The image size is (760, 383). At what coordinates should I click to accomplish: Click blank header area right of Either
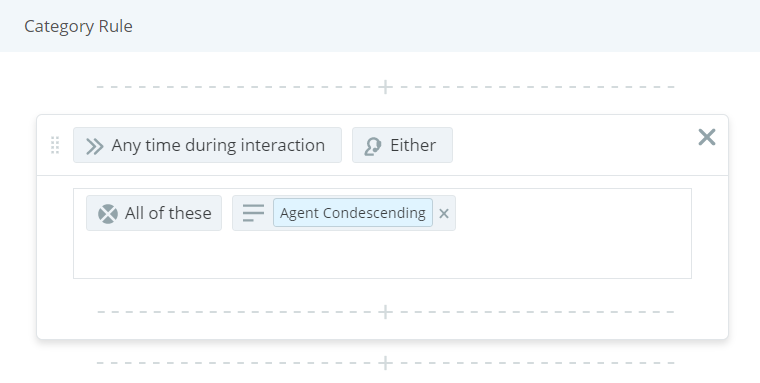point(572,145)
